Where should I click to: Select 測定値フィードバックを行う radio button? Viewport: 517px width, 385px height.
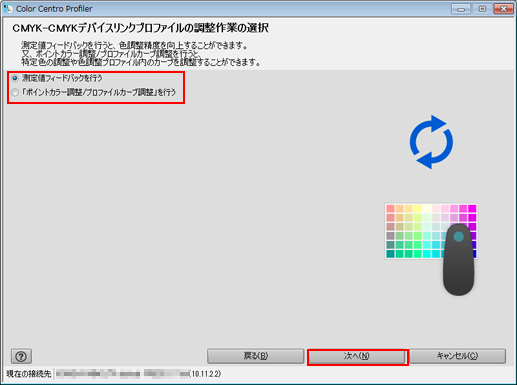click(x=15, y=78)
